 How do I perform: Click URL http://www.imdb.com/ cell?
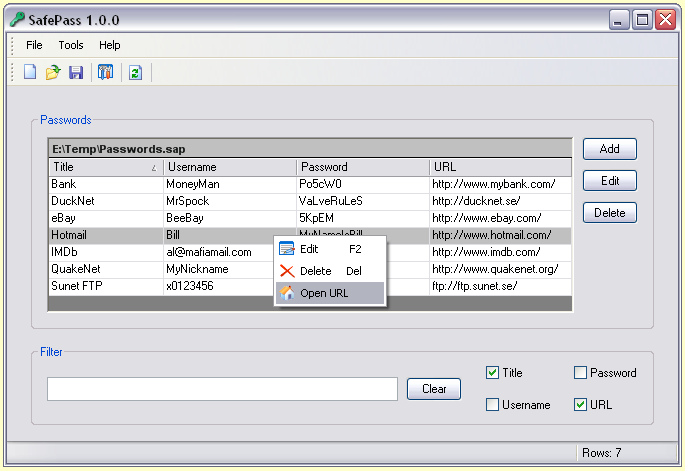(501, 252)
